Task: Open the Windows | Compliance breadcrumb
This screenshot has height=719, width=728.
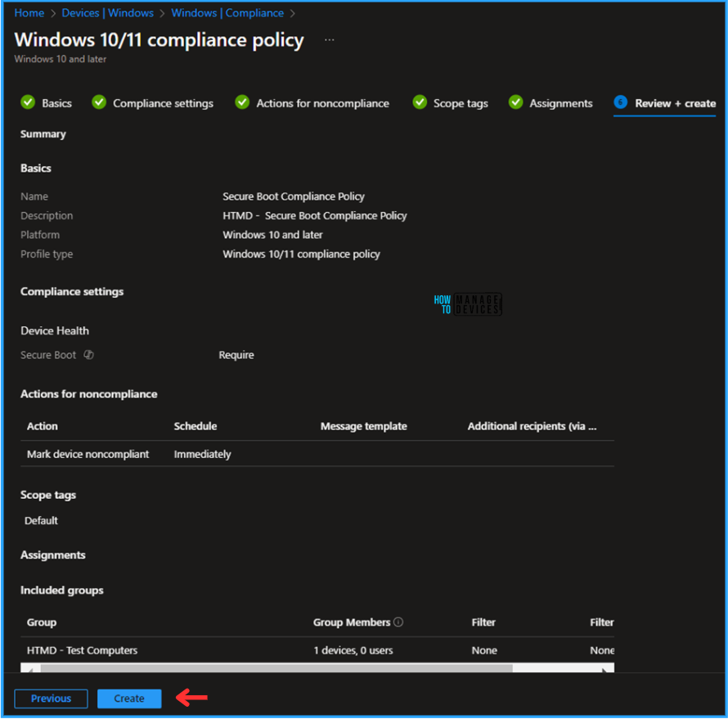Action: (x=227, y=13)
